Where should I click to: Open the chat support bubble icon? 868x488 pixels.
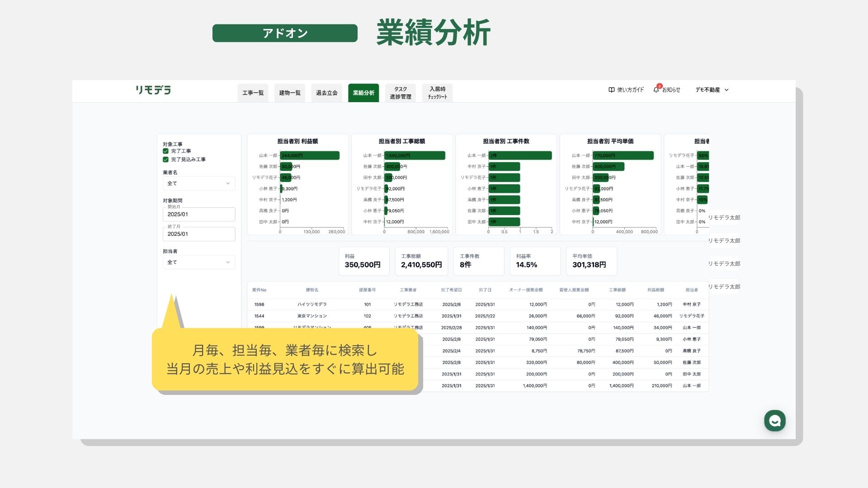pyautogui.click(x=774, y=421)
